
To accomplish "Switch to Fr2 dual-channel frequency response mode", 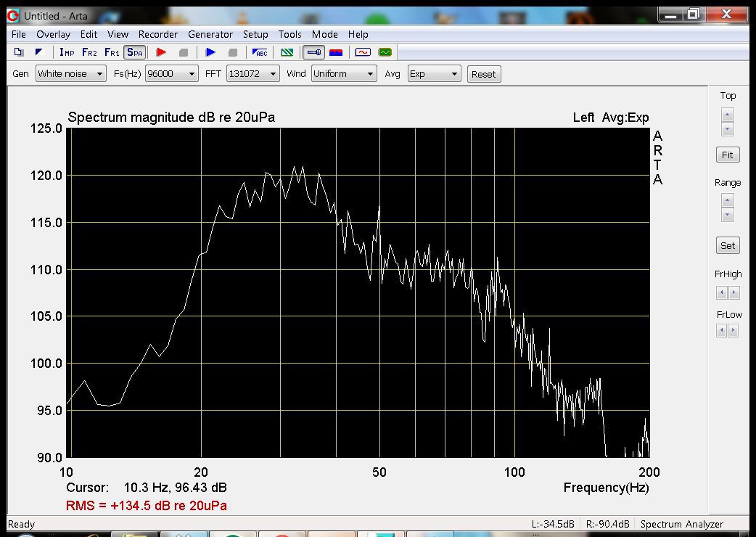I will [89, 52].
